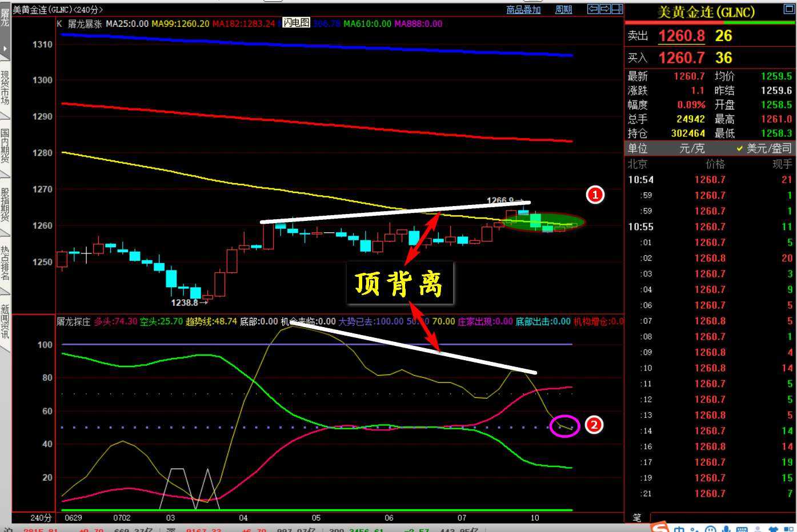Select the :02 tick row
797x532 pixels.
pos(710,258)
